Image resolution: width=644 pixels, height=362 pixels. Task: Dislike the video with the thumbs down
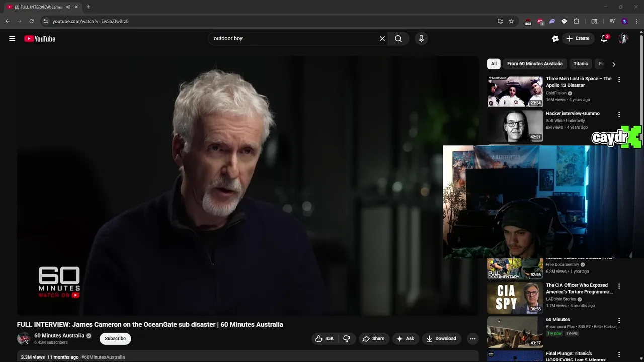tap(347, 339)
